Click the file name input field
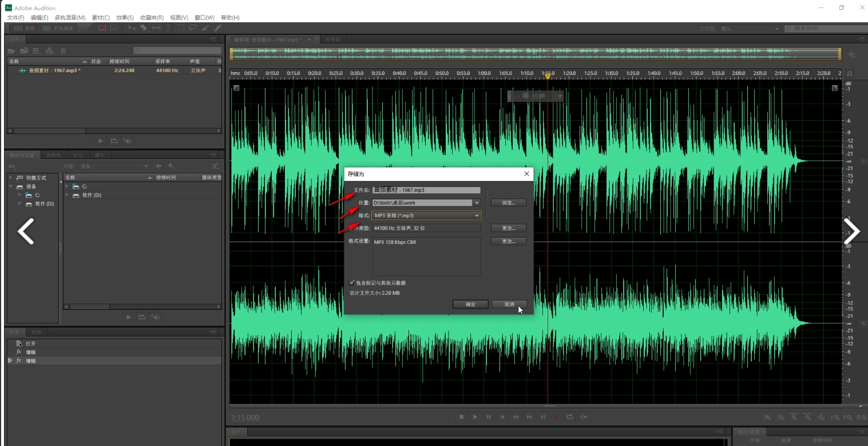The image size is (868, 446). tap(426, 190)
